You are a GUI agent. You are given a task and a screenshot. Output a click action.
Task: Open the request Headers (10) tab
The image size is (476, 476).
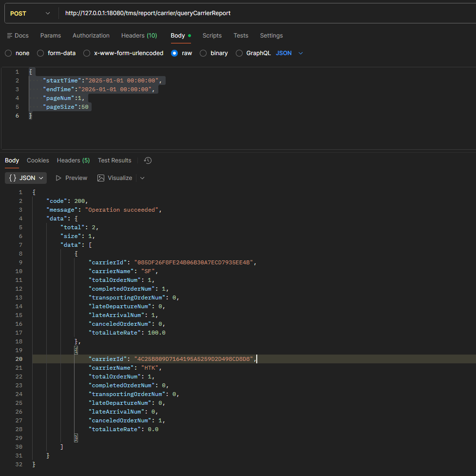[x=139, y=36]
